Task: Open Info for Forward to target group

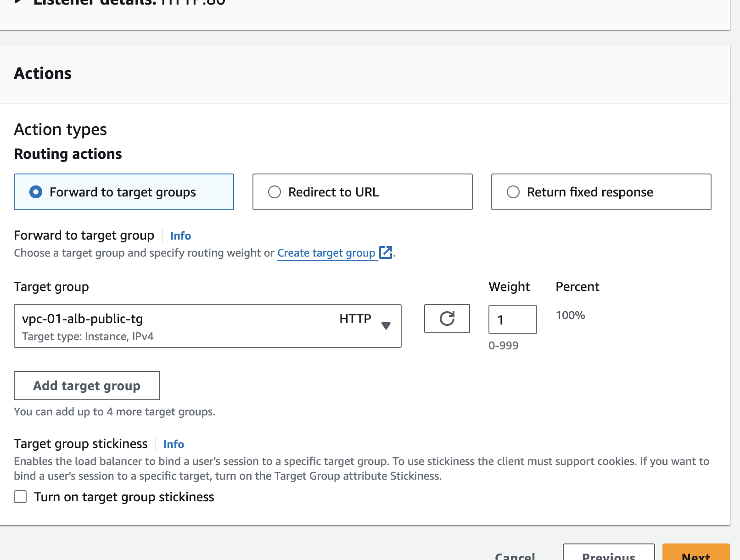Action: coord(180,236)
